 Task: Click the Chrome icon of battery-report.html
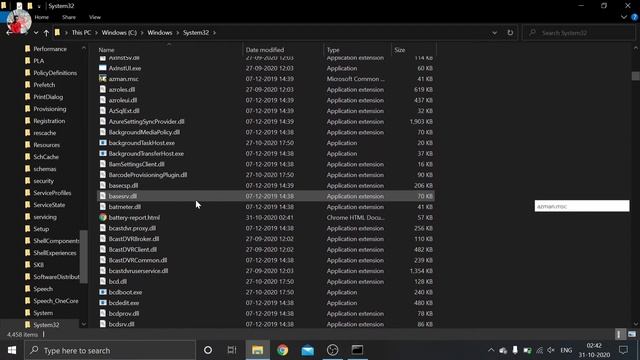point(103,218)
